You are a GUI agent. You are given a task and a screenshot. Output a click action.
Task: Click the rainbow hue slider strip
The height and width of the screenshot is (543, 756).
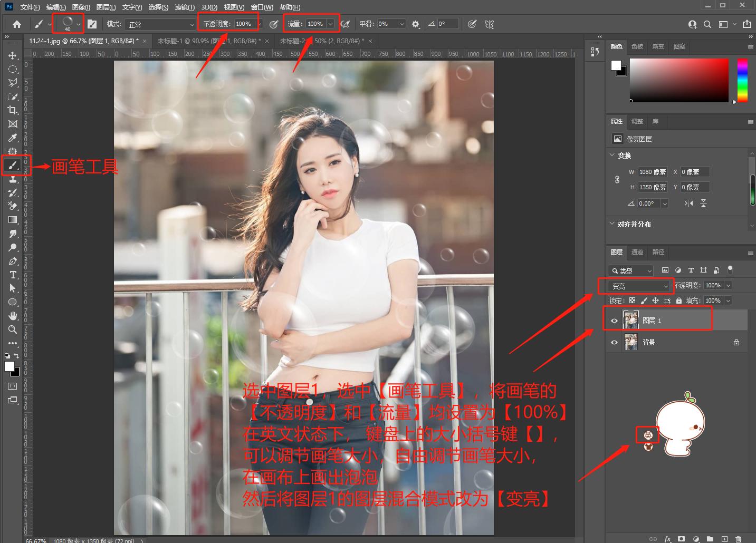pyautogui.click(x=742, y=80)
